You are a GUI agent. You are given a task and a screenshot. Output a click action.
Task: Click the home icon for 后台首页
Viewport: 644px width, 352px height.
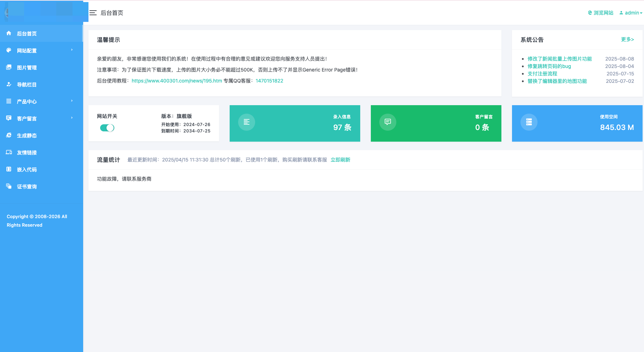(x=9, y=33)
